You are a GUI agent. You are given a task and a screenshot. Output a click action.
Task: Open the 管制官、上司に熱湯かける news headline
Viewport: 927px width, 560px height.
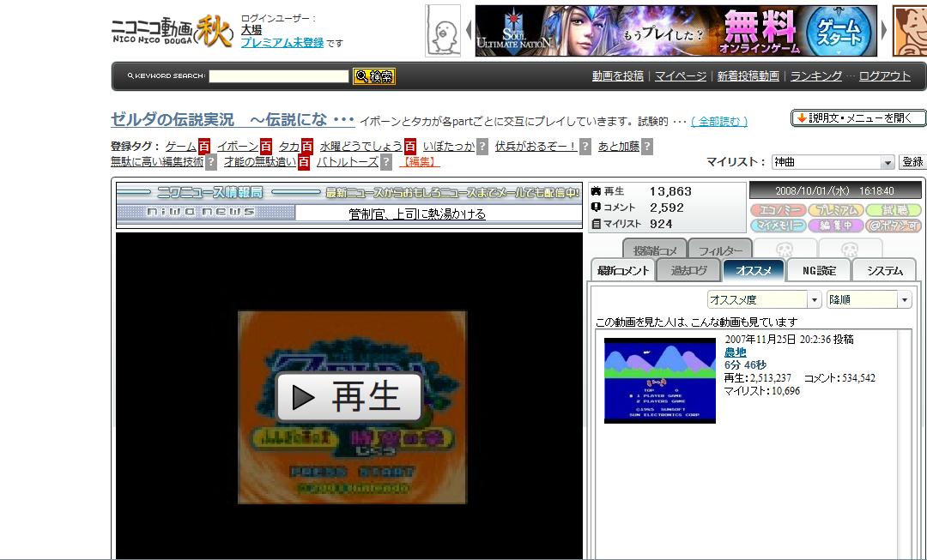click(417, 214)
